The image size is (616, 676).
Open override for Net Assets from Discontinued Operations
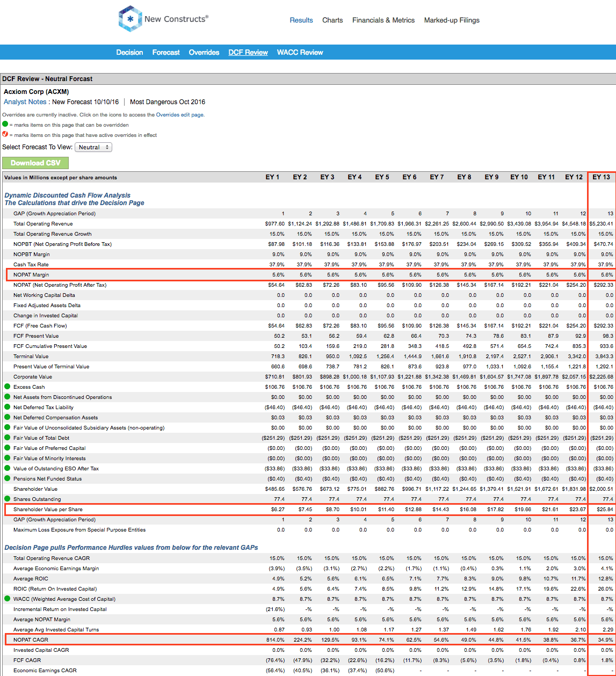(8, 397)
